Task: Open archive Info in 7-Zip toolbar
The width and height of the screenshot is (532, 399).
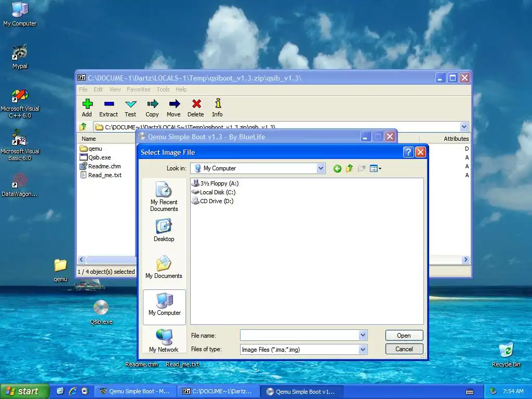Action: coord(218,108)
